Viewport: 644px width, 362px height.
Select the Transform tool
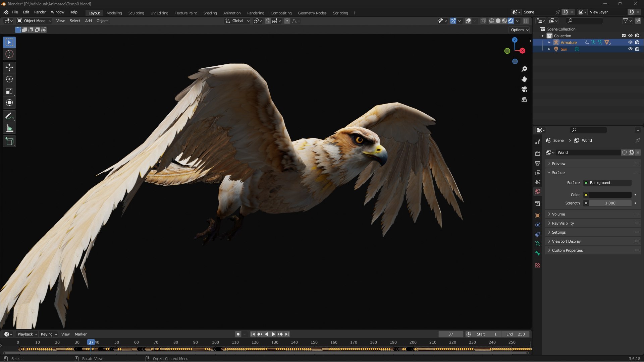point(9,103)
